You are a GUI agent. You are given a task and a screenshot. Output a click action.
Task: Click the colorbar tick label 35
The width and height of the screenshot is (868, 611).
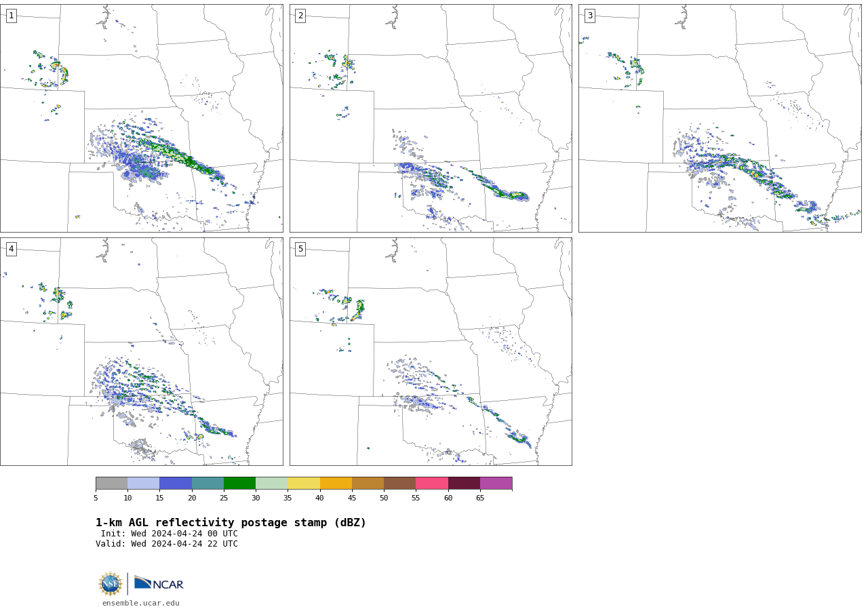(288, 498)
